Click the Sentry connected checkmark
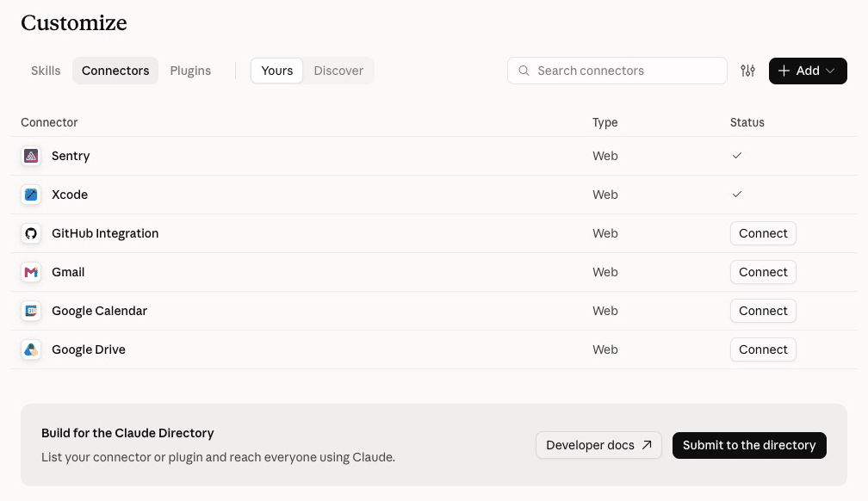The width and height of the screenshot is (868, 501). [737, 156]
